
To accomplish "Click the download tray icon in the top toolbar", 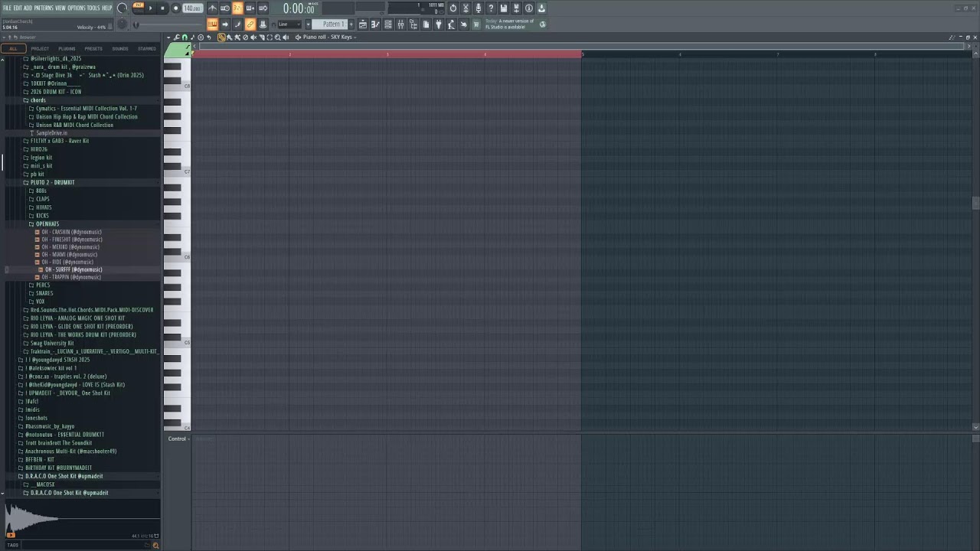I will pyautogui.click(x=541, y=8).
